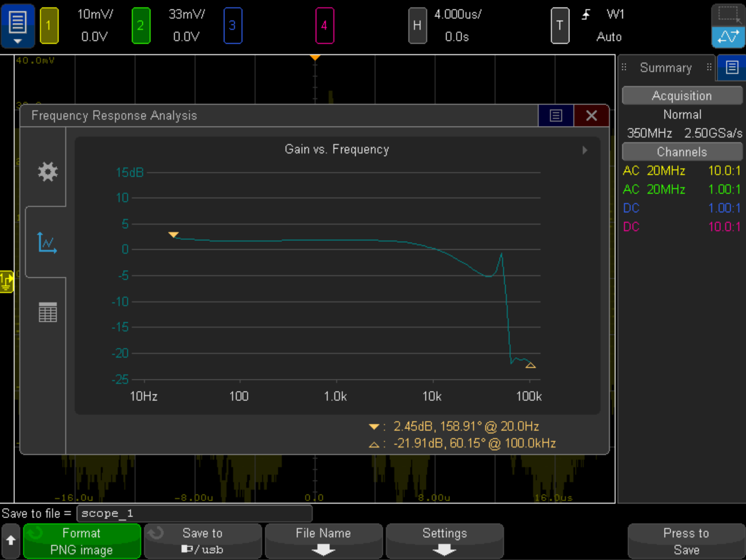
Task: Open the Summary sidebar list icon
Action: pyautogui.click(x=732, y=68)
